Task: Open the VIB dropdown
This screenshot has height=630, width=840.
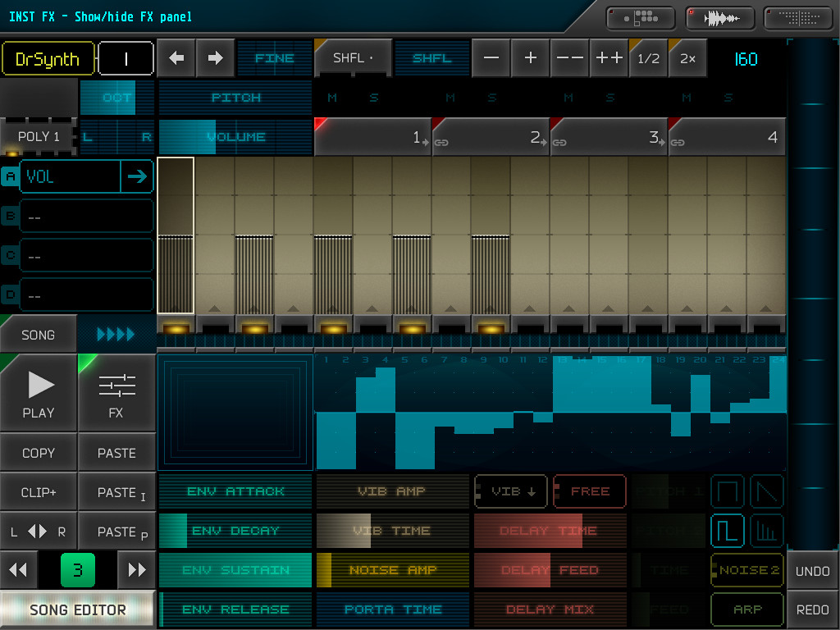Action: [510, 491]
